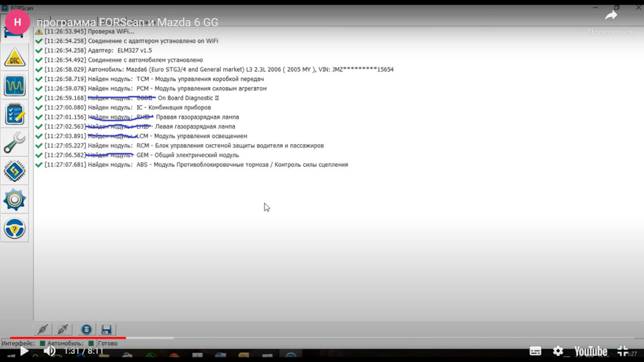Select the LCM Модуль управления освещением line
This screenshot has height=362, width=644.
141,136
